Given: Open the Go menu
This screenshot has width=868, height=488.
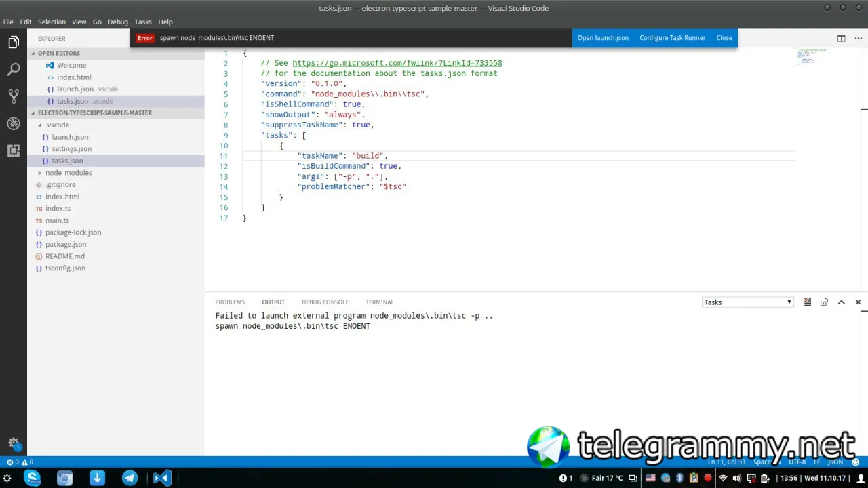Looking at the screenshot, I should [97, 22].
